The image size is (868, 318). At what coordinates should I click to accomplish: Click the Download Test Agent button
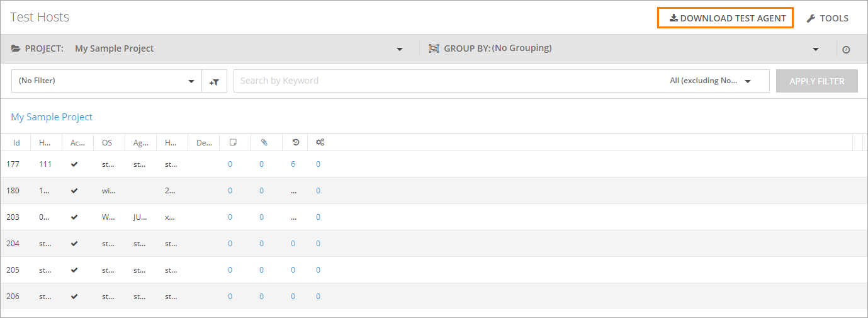[x=726, y=18]
